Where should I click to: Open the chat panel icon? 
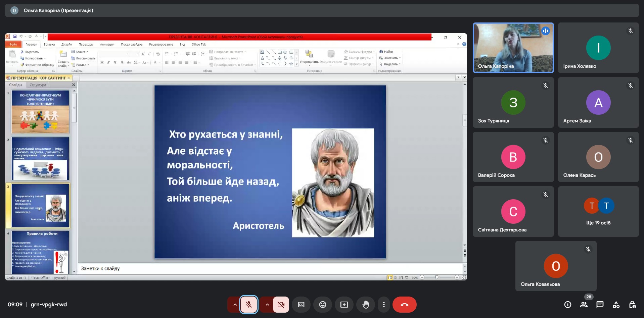tap(600, 305)
